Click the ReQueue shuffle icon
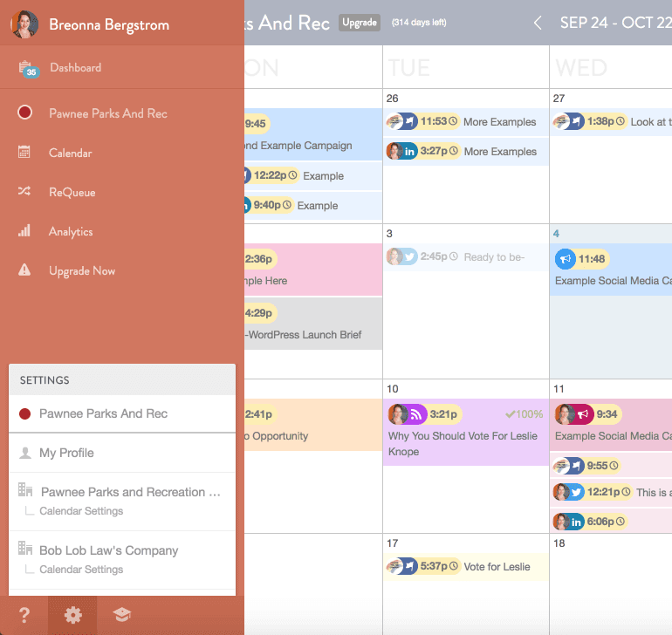 click(24, 192)
